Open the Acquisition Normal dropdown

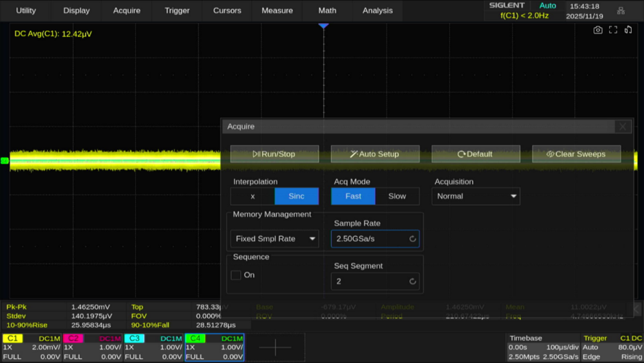click(x=476, y=196)
